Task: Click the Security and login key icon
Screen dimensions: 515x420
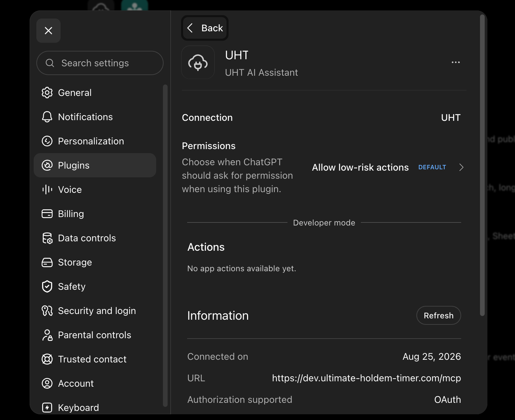Action: 47,311
